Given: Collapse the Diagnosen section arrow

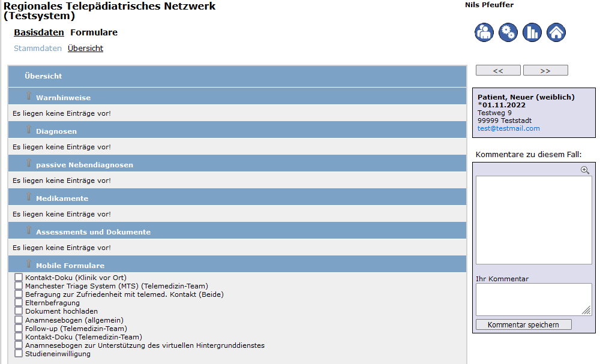Looking at the screenshot, I should (29, 130).
